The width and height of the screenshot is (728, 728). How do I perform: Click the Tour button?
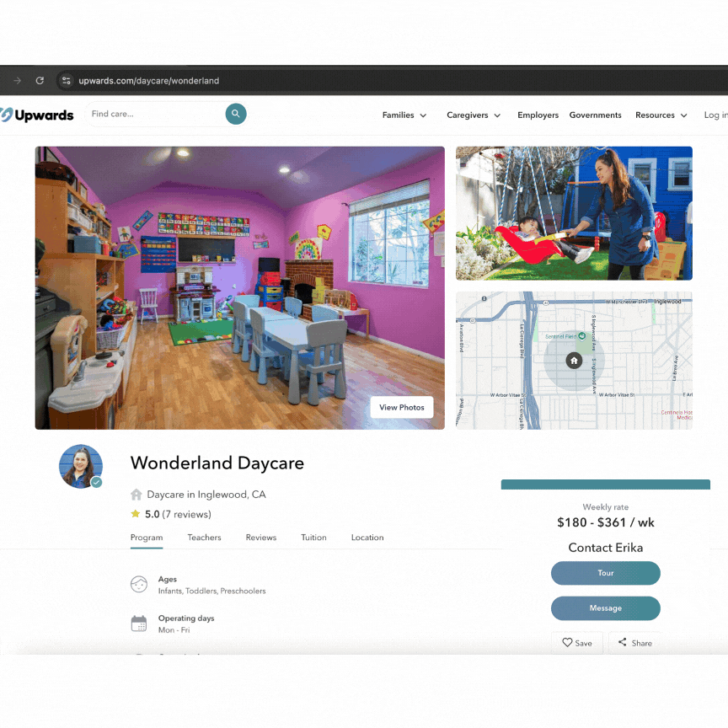606,573
